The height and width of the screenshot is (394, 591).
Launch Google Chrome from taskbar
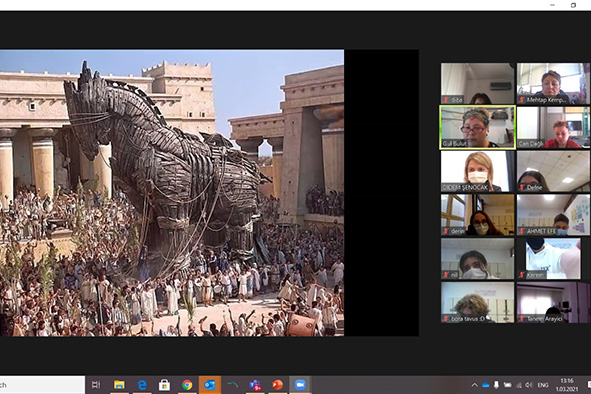point(187,385)
